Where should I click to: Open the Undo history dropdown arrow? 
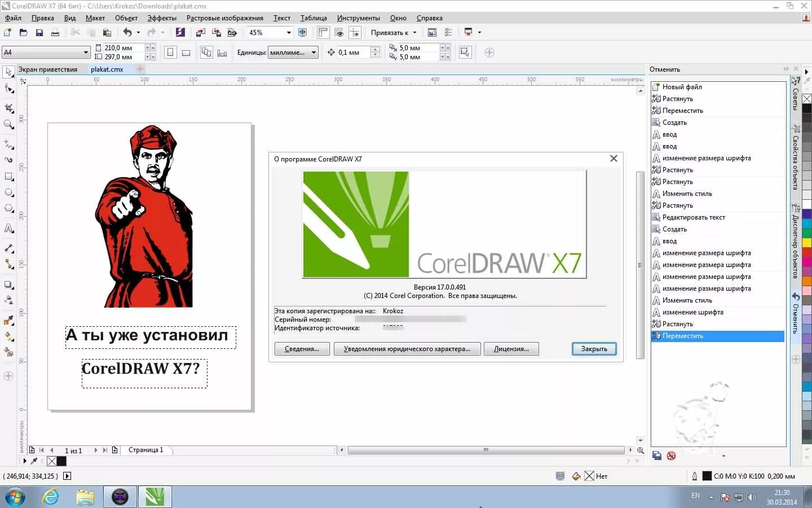[x=138, y=32]
